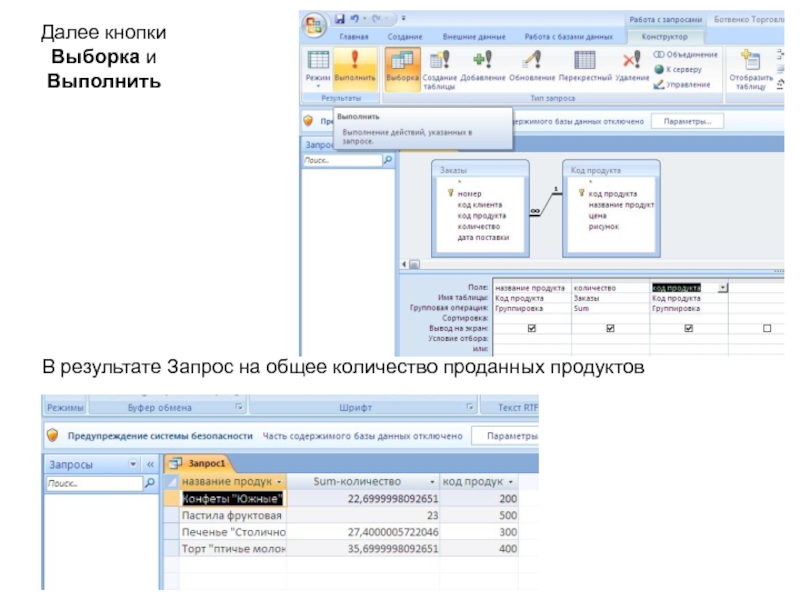Select цена field in Код продукта table

[597, 216]
